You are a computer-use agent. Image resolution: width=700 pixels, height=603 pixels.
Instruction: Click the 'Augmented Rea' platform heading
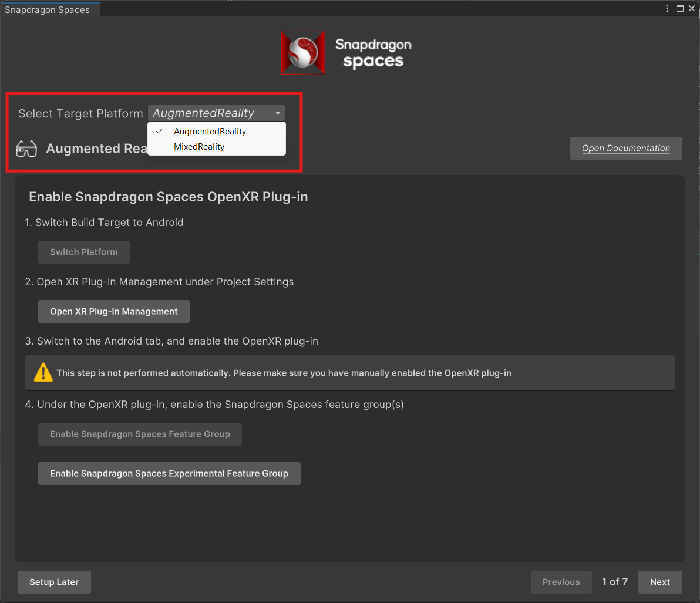(96, 149)
